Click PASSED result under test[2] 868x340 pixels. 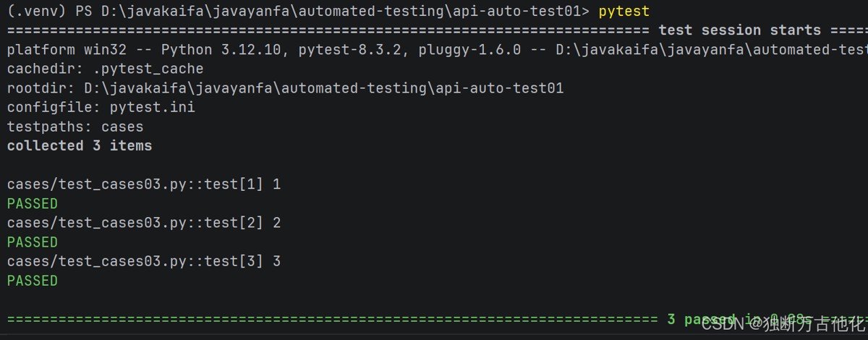pyautogui.click(x=32, y=242)
